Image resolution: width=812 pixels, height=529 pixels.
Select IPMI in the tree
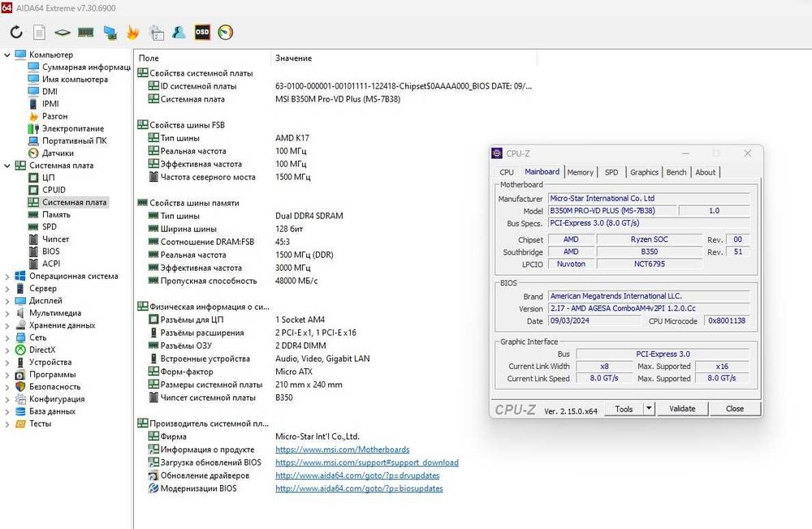coord(44,104)
